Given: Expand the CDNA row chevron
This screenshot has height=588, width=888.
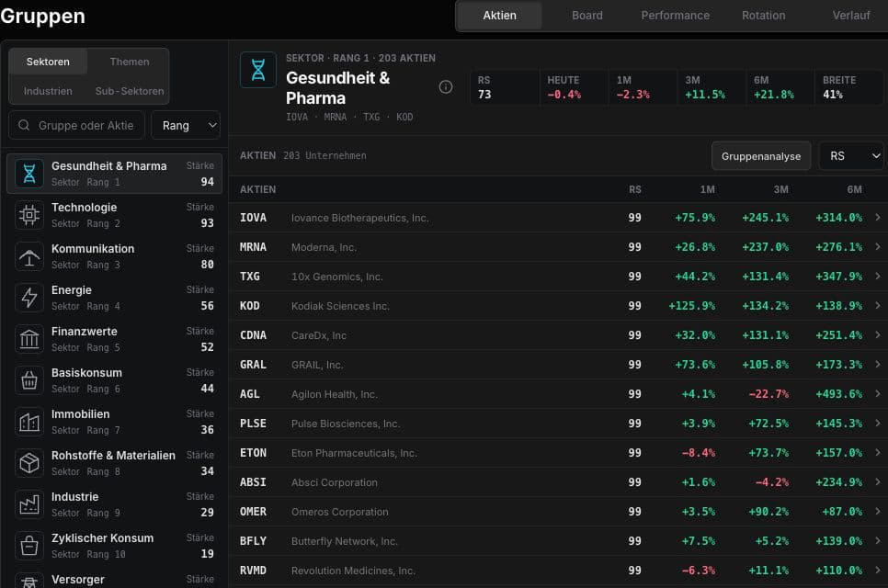Looking at the screenshot, I should pyautogui.click(x=877, y=335).
